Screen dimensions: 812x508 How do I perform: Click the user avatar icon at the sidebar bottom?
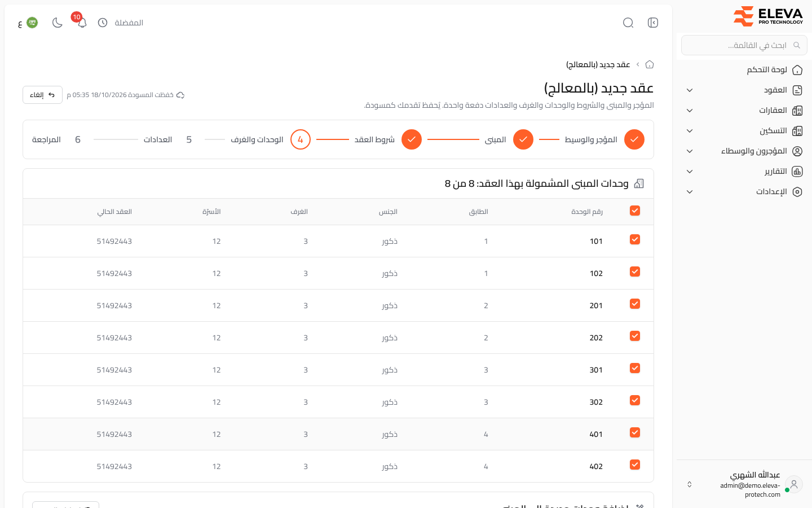point(794,484)
